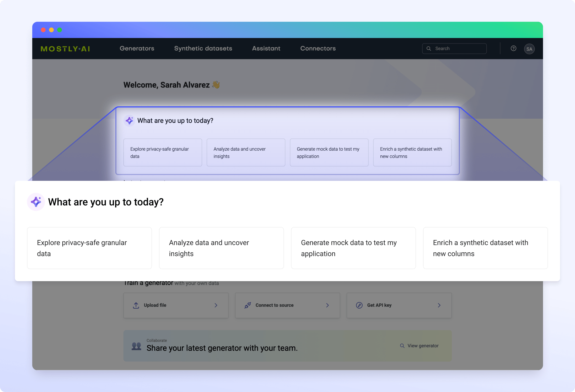Click the people icon in Collaborate banner
The height and width of the screenshot is (392, 575).
(x=136, y=346)
